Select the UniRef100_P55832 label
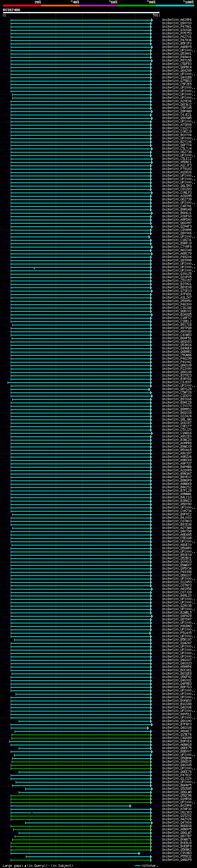 177,857
